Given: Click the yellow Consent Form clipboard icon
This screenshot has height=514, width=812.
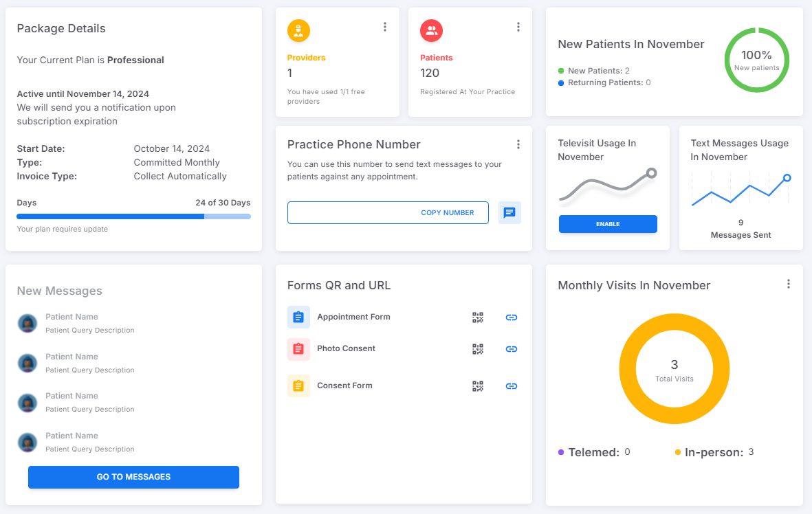Looking at the screenshot, I should (x=298, y=385).
